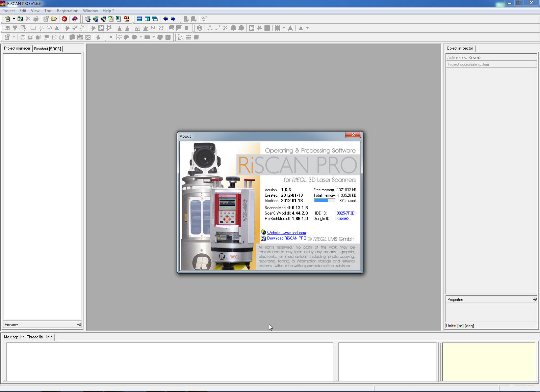Select the Project manager tab

pos(17,48)
